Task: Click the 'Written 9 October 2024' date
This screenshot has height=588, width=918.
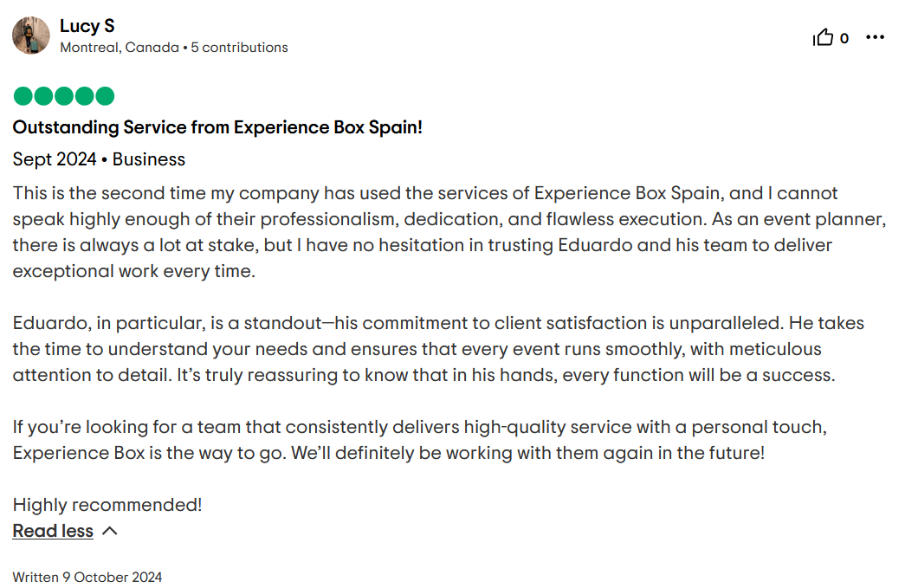Action: [87, 577]
